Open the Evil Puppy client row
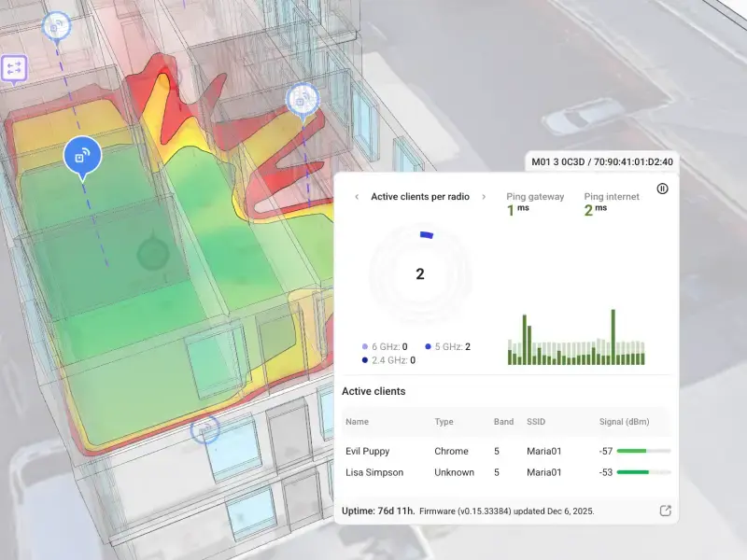The width and height of the screenshot is (747, 560). tap(366, 452)
